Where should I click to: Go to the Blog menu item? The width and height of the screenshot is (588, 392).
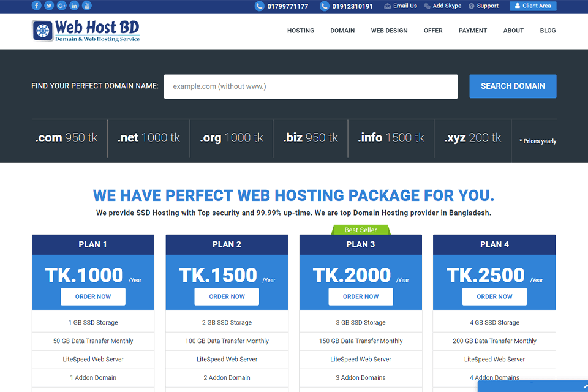tap(548, 31)
